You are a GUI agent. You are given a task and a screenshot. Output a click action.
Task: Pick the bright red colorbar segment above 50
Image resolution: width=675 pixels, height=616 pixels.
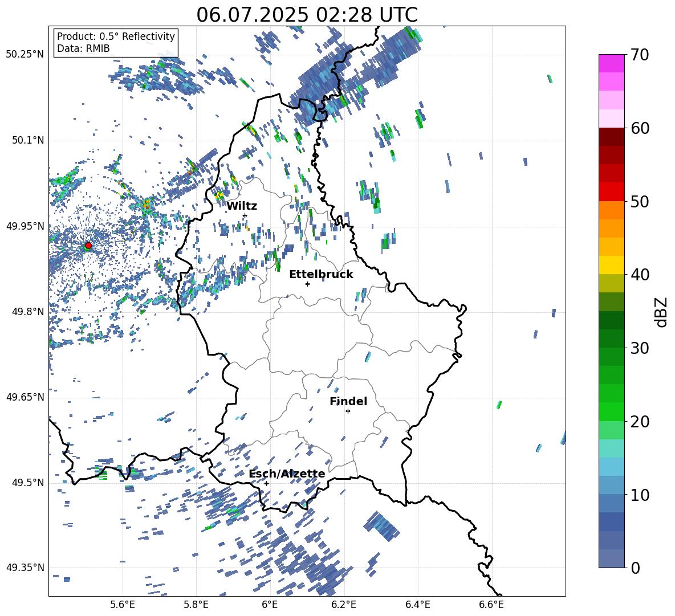point(611,191)
